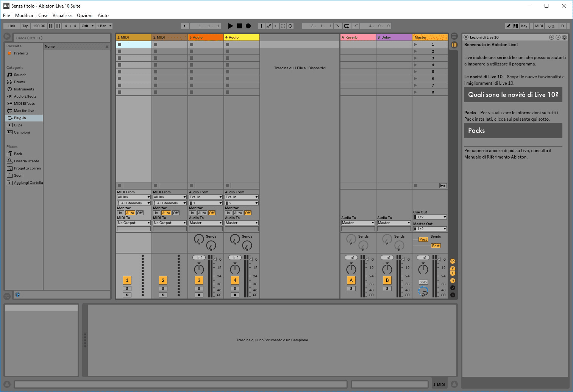Open Cue Out 1/2 dropdown

coord(430,217)
